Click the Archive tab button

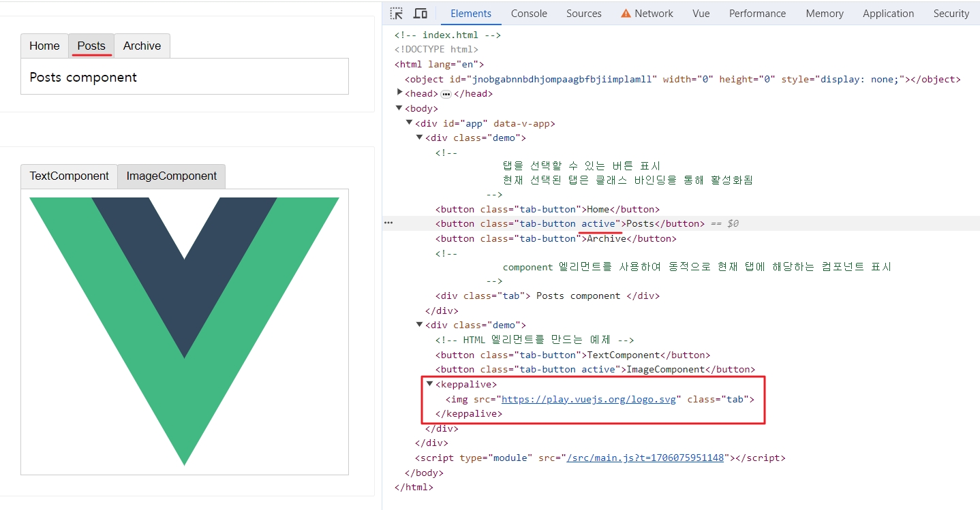(142, 46)
